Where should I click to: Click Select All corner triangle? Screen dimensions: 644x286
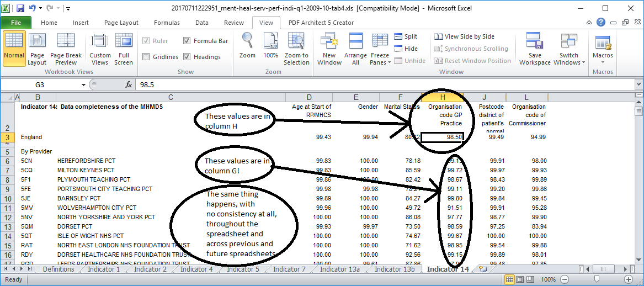[7, 97]
